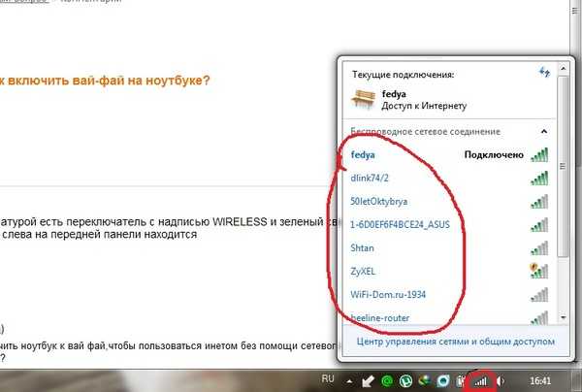Click the signal bars icon for 50letOktybrya
The width and height of the screenshot is (582, 392).
(x=539, y=202)
